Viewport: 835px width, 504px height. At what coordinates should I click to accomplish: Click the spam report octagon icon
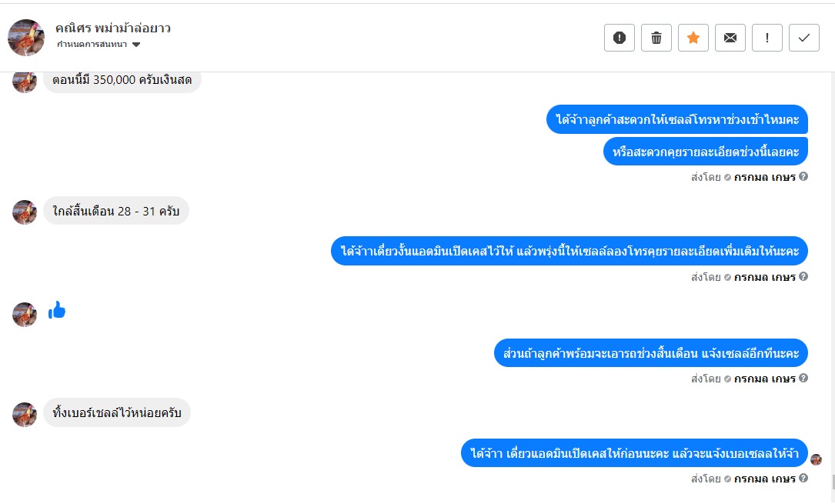[620, 38]
